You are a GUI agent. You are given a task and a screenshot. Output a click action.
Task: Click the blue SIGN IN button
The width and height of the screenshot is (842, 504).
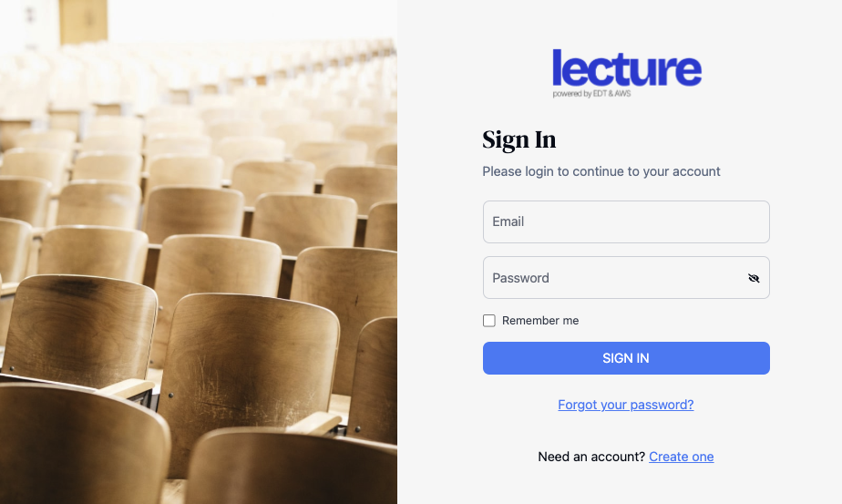point(626,358)
